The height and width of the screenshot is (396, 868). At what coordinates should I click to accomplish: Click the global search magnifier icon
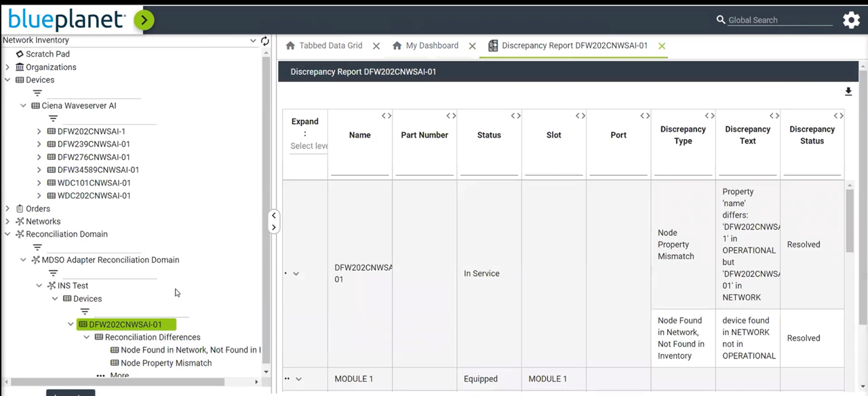tap(721, 20)
